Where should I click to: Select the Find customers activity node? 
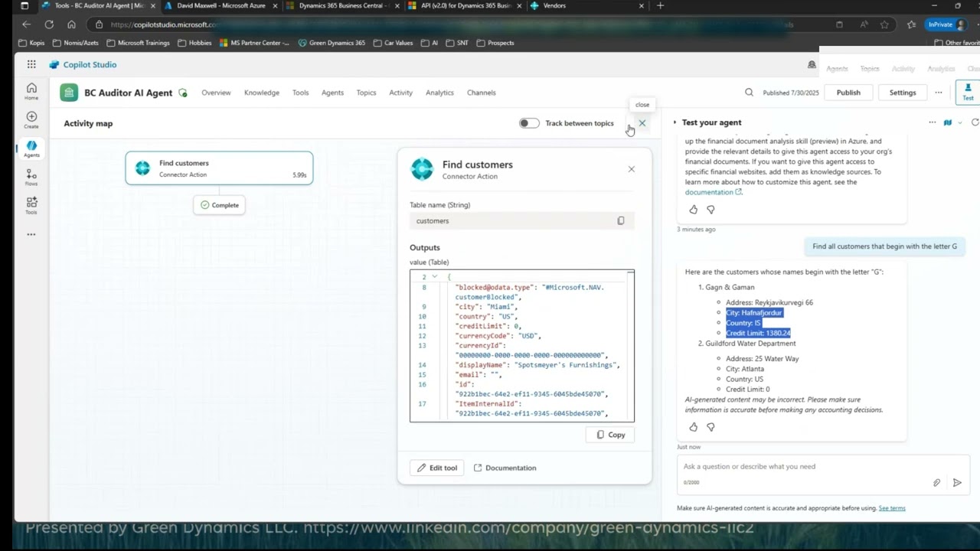(x=220, y=168)
